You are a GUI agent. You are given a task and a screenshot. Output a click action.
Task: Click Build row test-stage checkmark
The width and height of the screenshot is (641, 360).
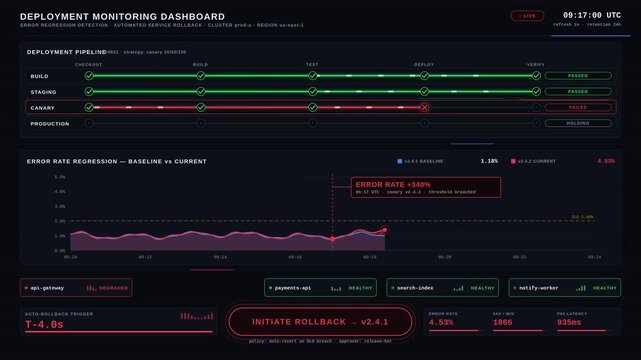click(x=312, y=76)
